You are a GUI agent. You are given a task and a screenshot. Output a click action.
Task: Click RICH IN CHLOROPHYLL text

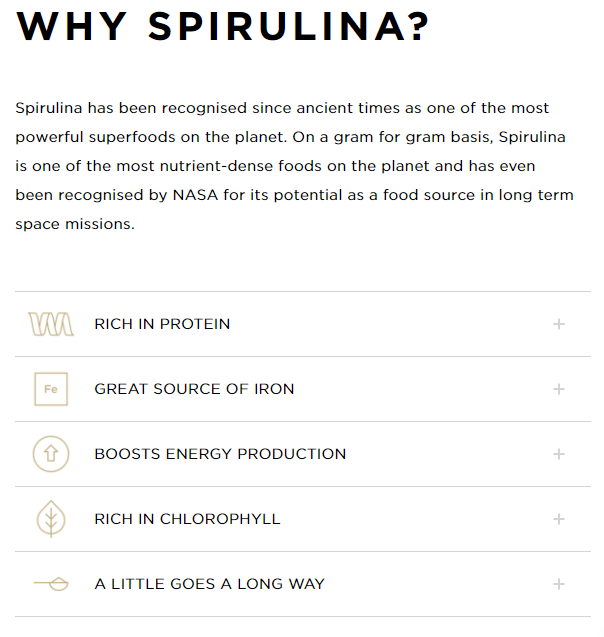pos(187,519)
